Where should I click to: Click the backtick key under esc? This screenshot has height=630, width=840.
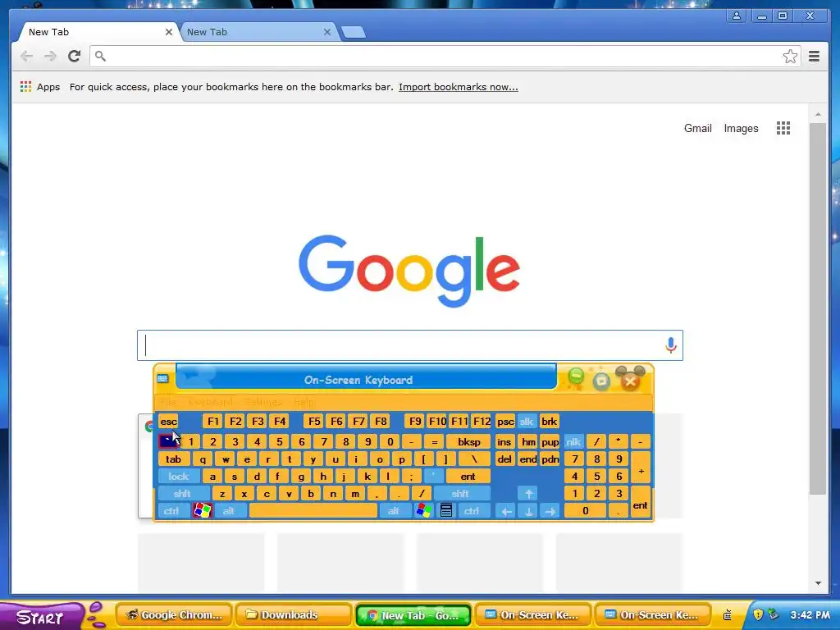coord(168,441)
